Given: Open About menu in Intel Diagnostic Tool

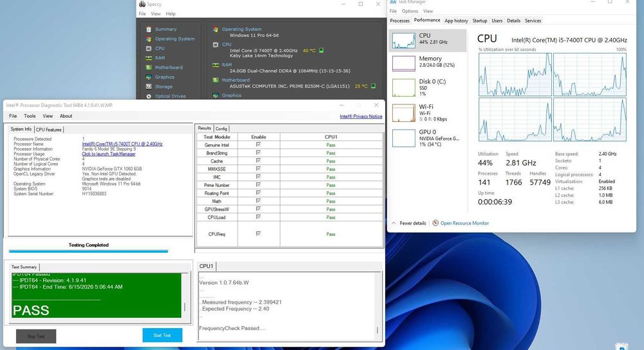Looking at the screenshot, I should (x=66, y=116).
